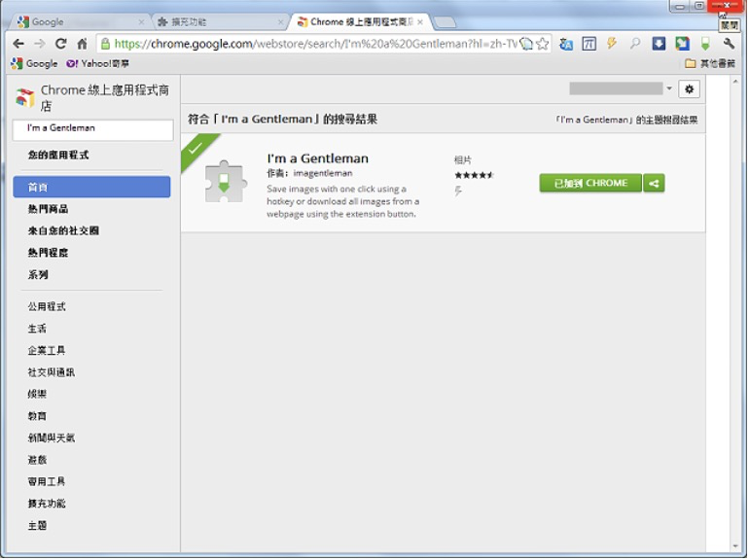
Task: Click the star rating of the extension
Action: tap(474, 175)
